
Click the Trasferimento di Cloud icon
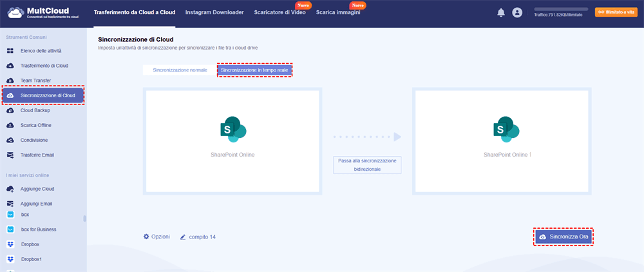(x=10, y=66)
